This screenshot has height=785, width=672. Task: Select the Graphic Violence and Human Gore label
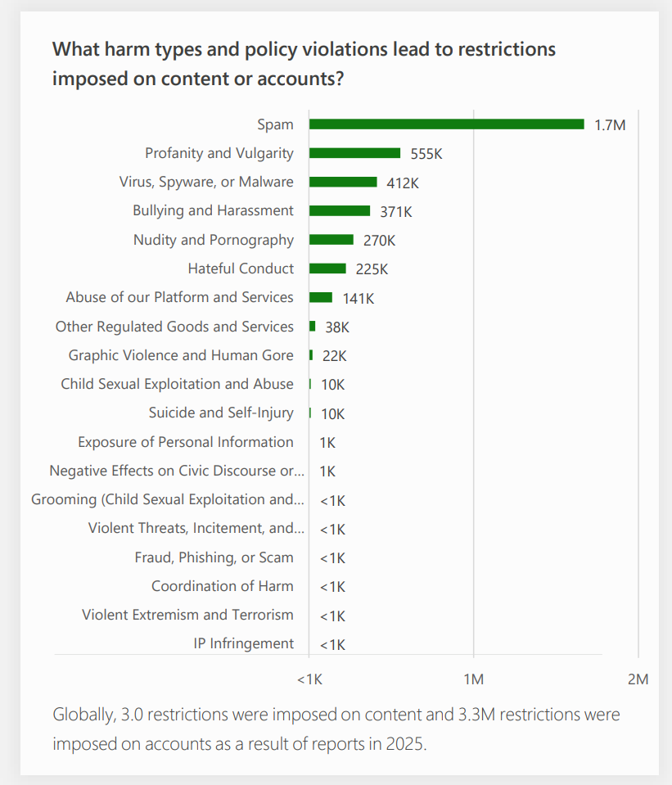[x=181, y=355]
